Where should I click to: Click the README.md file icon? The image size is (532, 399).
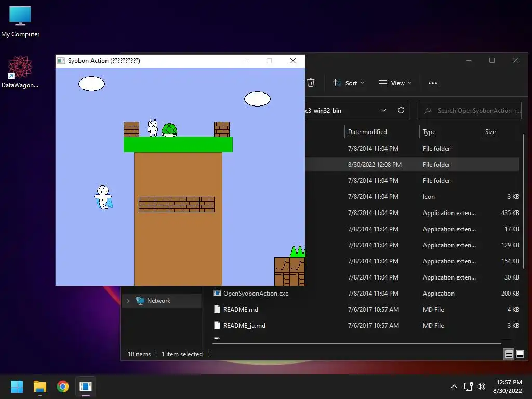point(217,309)
